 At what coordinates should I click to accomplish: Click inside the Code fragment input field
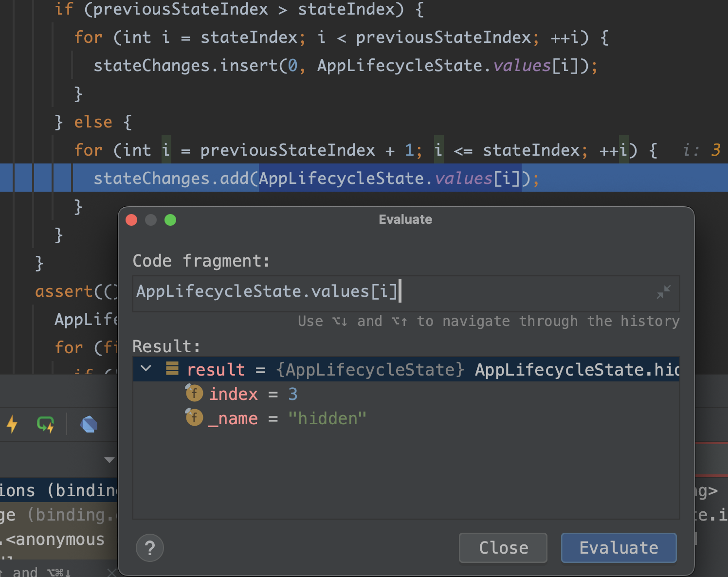tap(406, 293)
